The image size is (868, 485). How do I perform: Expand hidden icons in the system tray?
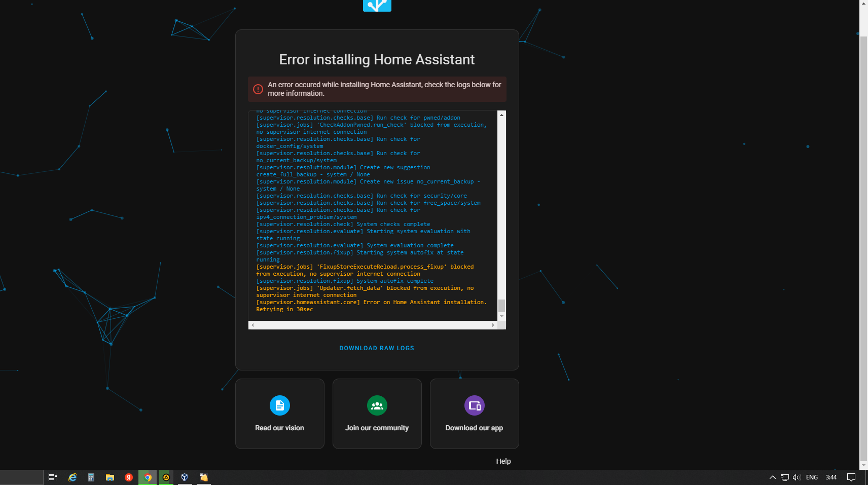coord(772,477)
